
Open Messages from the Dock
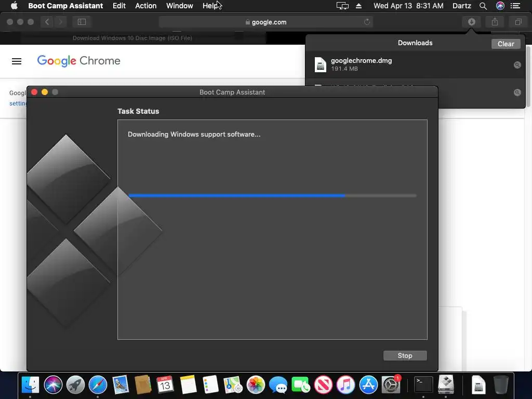(x=278, y=385)
